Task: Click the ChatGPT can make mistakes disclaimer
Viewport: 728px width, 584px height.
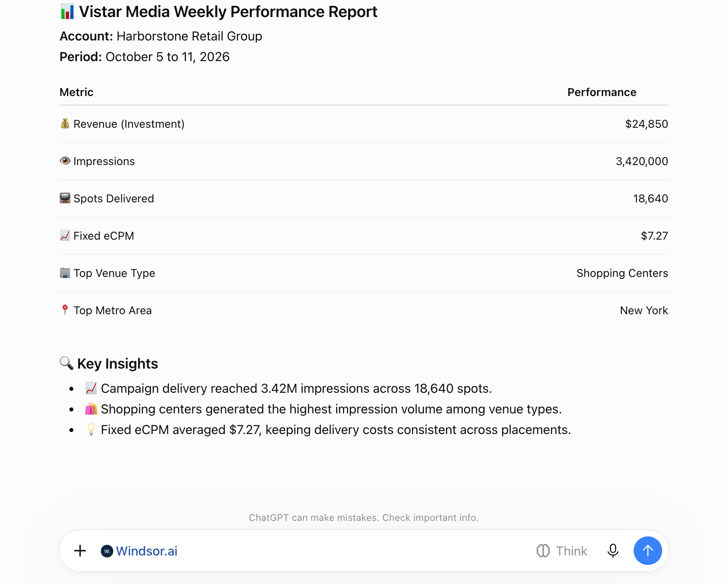Action: 364,518
